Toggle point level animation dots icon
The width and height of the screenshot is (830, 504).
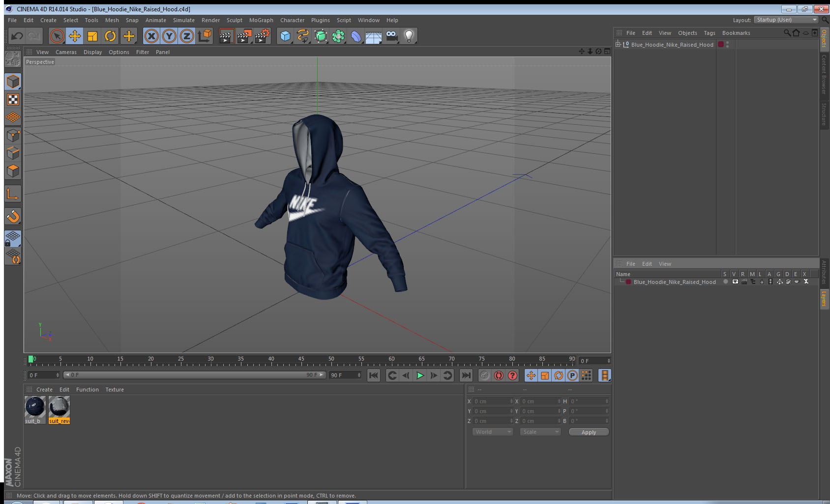(x=586, y=375)
